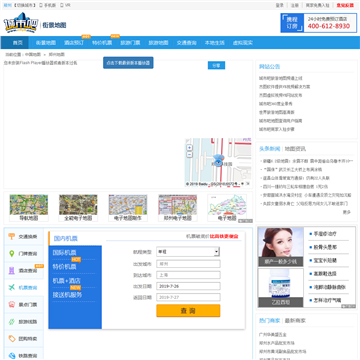Image resolution: width=360 pixels, height=360 pixels.
Task: Click 更多 under the news list
Action: (x=347, y=212)
